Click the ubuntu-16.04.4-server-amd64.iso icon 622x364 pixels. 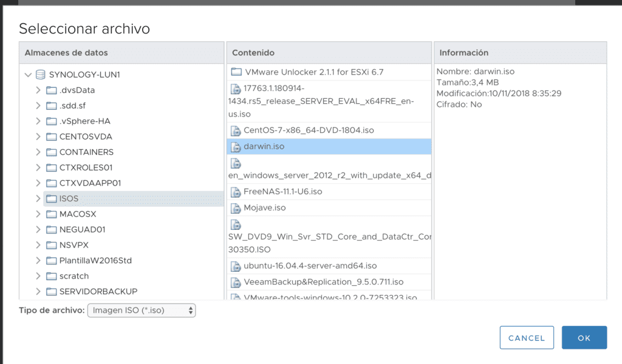point(235,266)
